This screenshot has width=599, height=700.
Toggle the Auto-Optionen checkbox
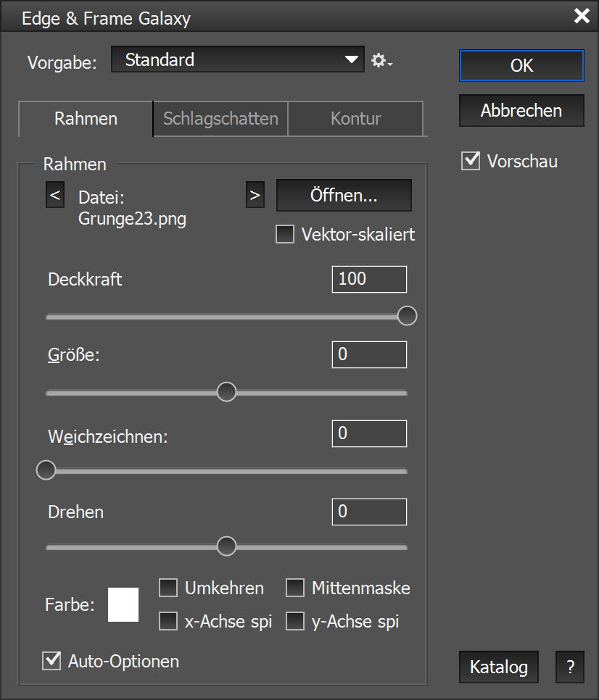51,660
